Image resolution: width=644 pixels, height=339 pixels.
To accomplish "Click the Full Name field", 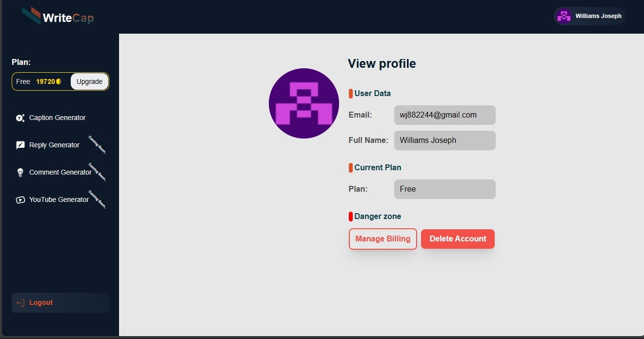I will (445, 140).
